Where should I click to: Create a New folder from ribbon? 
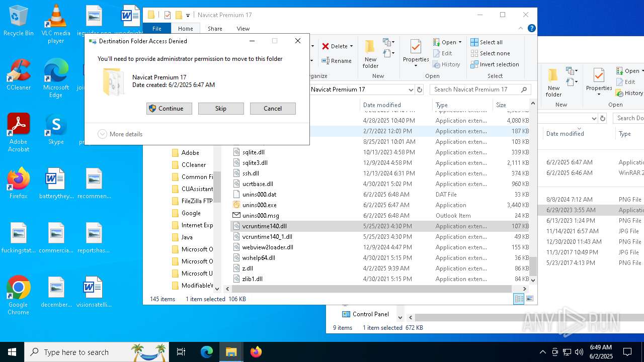coord(370,54)
